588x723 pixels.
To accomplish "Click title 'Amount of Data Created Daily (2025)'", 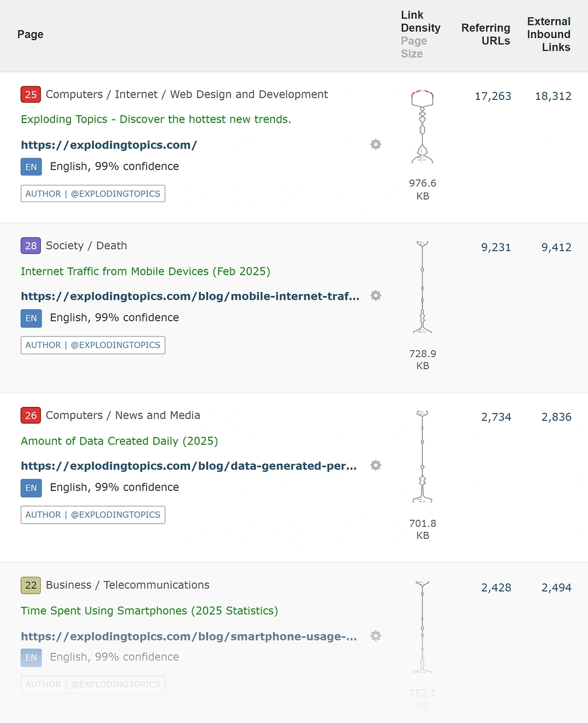I will tap(119, 441).
